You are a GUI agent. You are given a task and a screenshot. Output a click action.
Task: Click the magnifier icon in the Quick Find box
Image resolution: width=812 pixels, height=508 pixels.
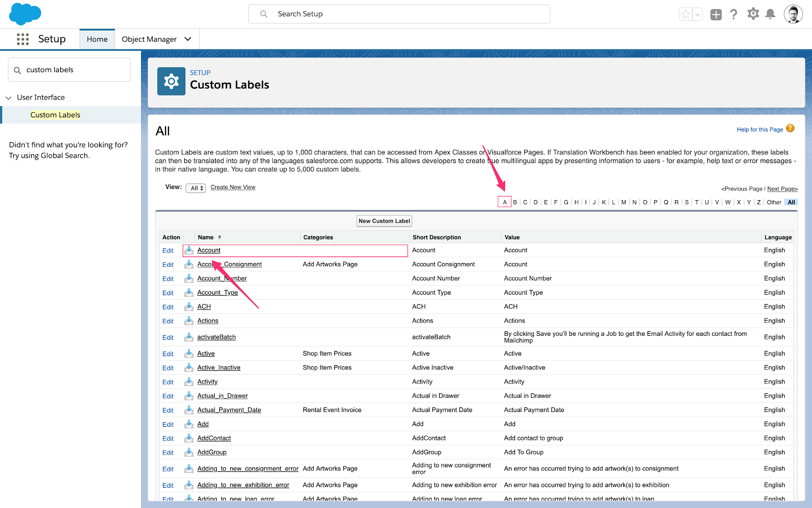17,70
